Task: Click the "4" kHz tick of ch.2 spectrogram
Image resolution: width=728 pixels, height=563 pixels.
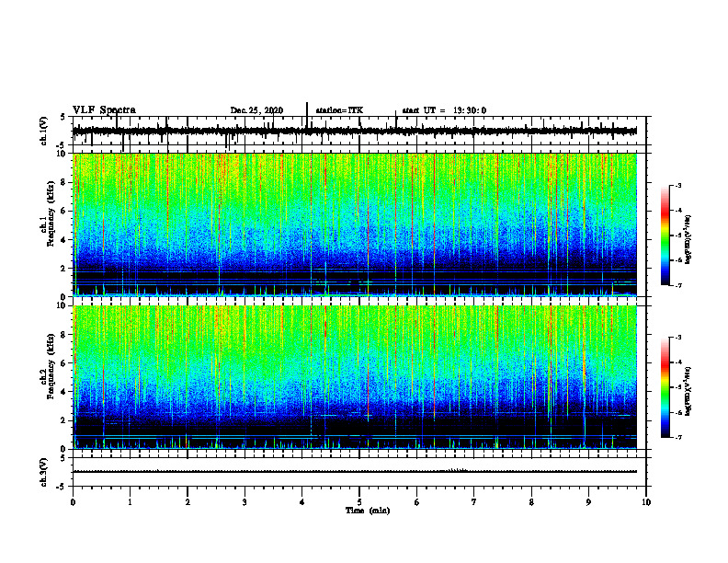Action: coord(64,392)
